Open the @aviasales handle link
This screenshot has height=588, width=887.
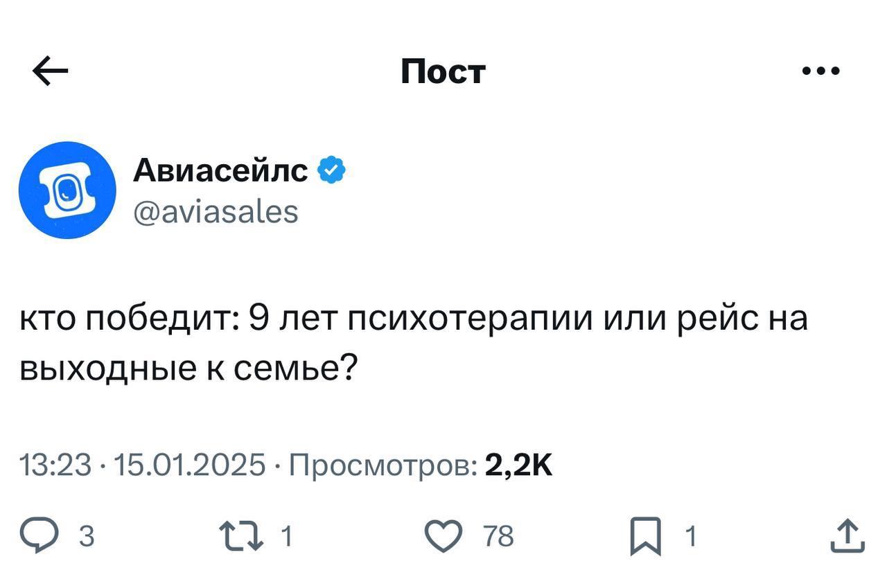click(216, 211)
